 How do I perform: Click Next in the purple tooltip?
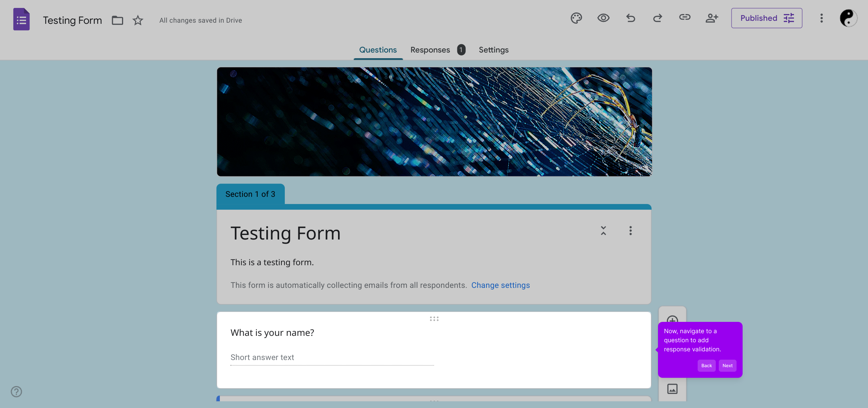(727, 366)
